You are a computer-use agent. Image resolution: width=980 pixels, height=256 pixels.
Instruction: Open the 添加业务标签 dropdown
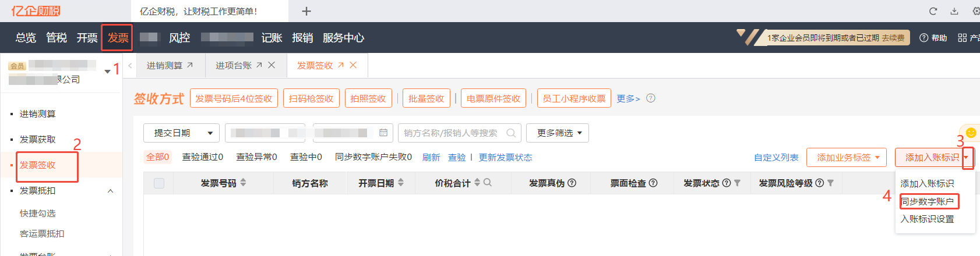tap(847, 157)
